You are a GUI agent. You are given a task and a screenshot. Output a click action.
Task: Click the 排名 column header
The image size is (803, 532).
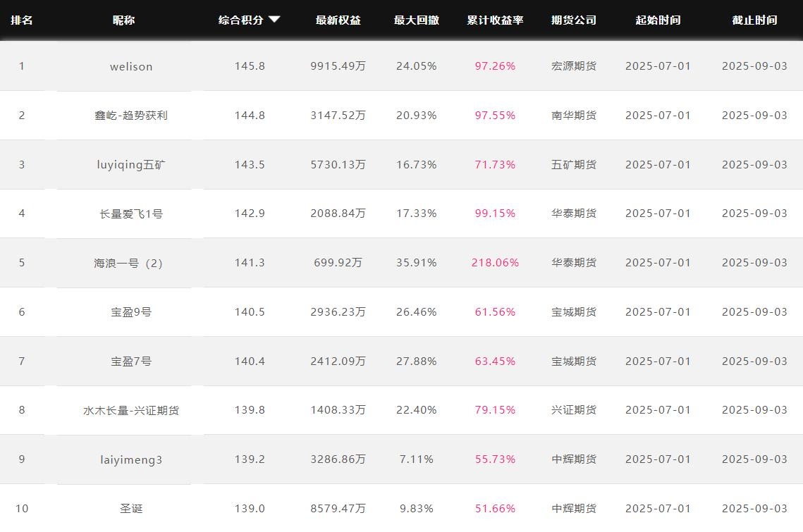[22, 20]
